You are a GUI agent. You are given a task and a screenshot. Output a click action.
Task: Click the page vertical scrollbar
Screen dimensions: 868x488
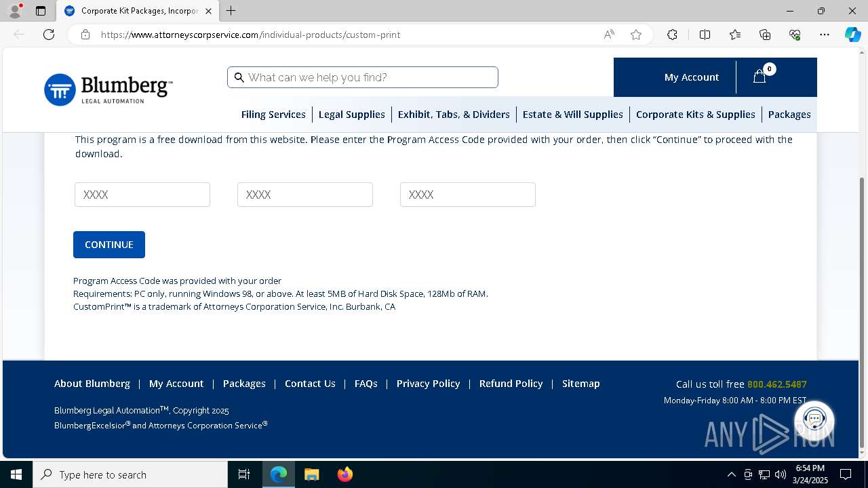click(862, 312)
